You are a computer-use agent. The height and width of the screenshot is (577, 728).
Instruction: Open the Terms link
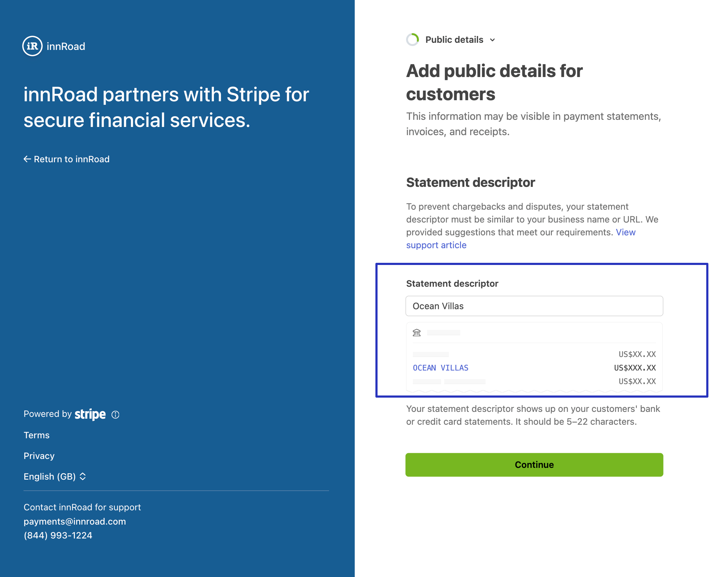coord(37,435)
